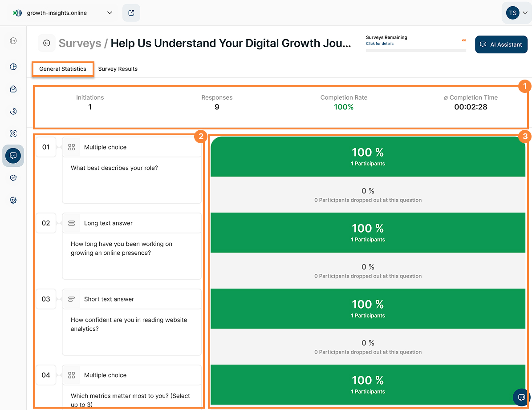This screenshot has width=532, height=410.
Task: Click the 'Long text answer' label
Action: pos(108,223)
